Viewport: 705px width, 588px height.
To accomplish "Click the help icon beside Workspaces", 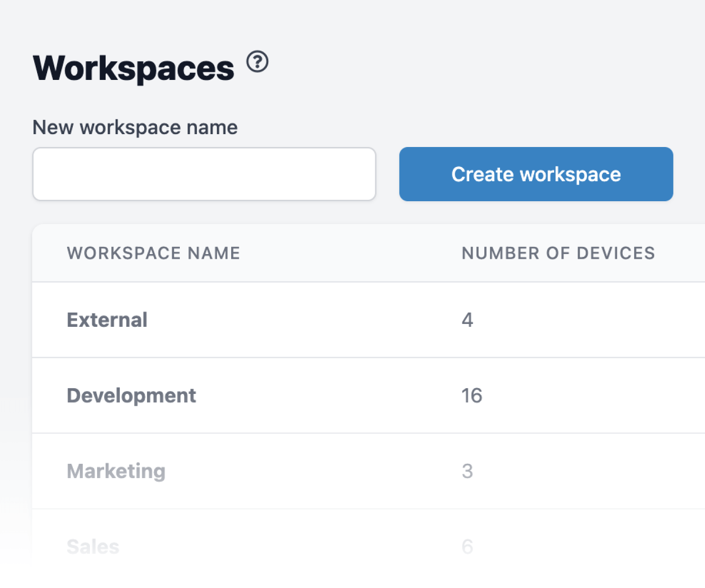I will [x=257, y=62].
